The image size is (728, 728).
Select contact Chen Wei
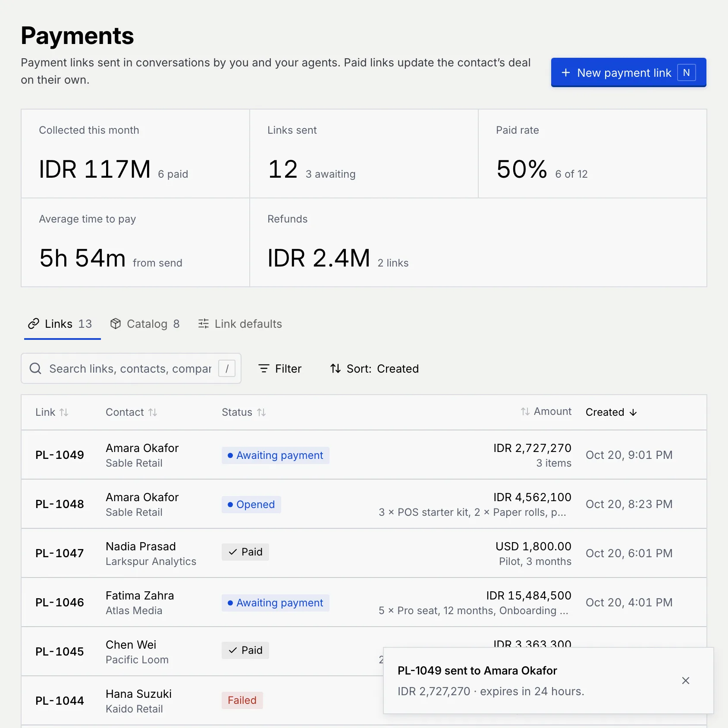131,645
